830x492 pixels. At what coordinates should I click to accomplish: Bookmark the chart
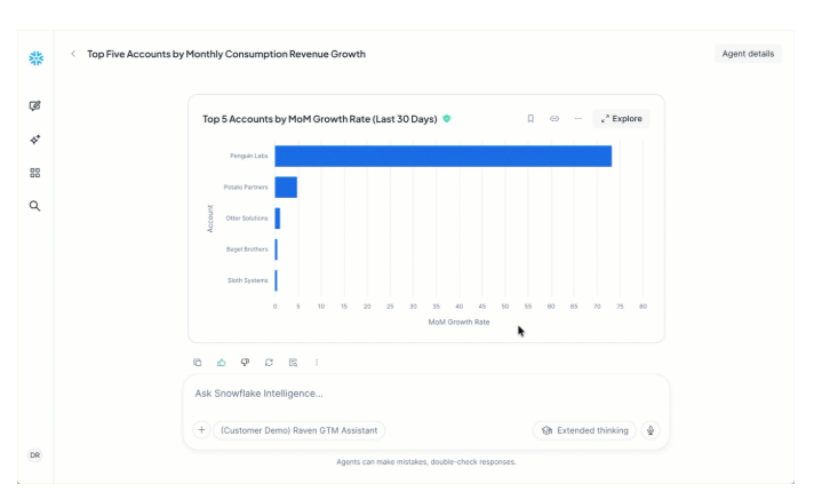[530, 119]
